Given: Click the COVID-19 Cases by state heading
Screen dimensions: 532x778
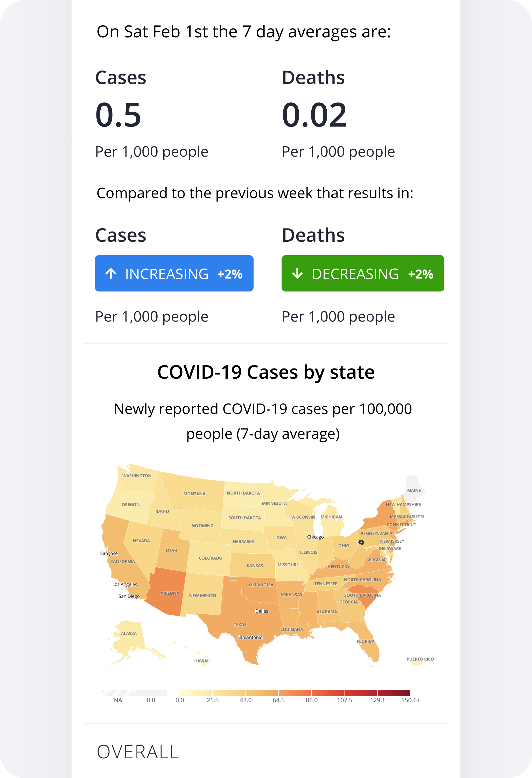Looking at the screenshot, I should [x=266, y=372].
